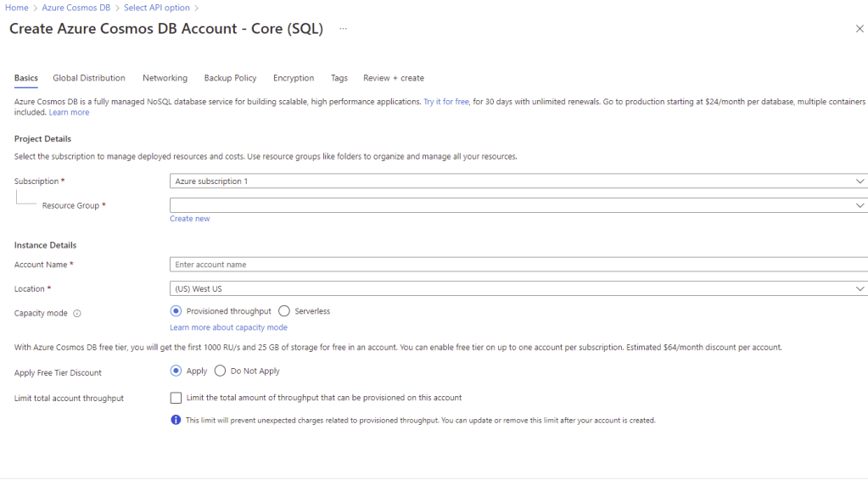Open the Networking tab
Viewport: 868px width, 480px height.
pos(165,78)
